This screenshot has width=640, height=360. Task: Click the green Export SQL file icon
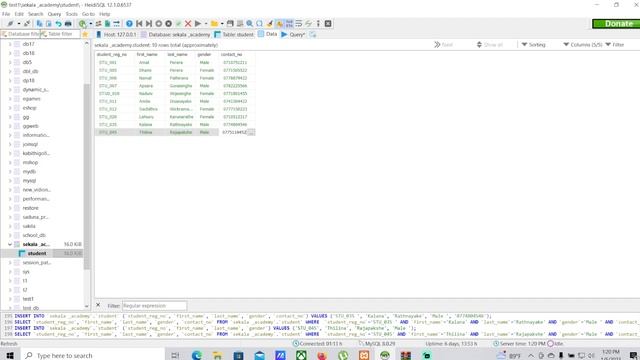click(x=107, y=24)
